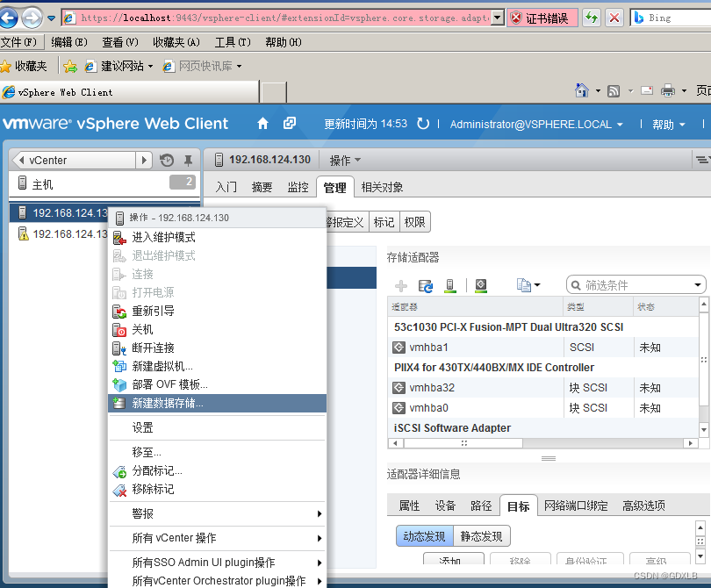The image size is (711, 588).
Task: Open Administrator@VSPHERE.LOCAL user dropdown
Action: pos(536,125)
